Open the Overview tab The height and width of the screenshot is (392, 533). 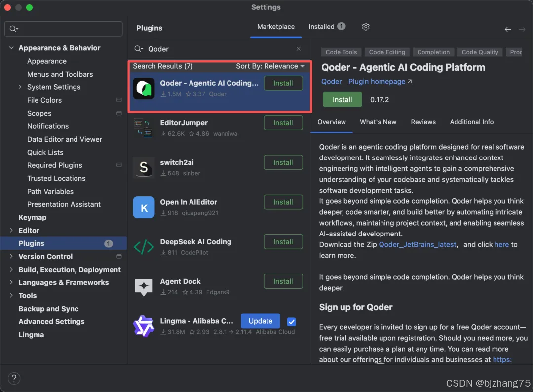click(x=332, y=122)
